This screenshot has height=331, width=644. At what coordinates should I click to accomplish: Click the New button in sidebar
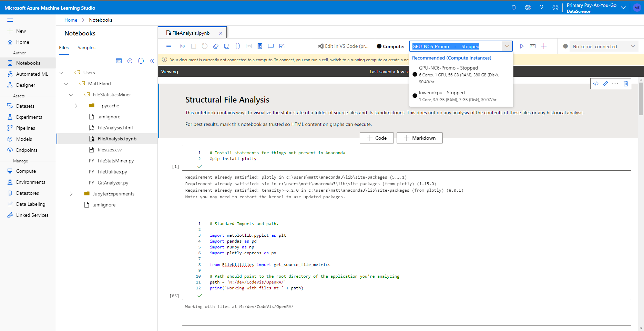click(x=17, y=31)
